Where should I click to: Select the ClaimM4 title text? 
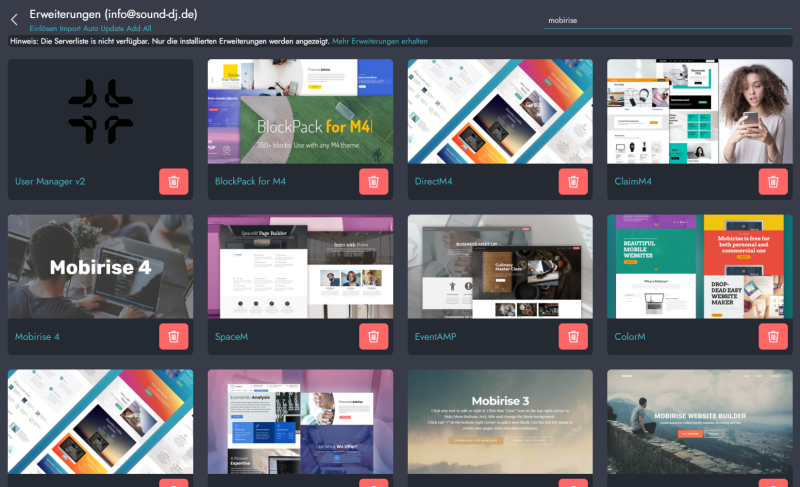(633, 182)
